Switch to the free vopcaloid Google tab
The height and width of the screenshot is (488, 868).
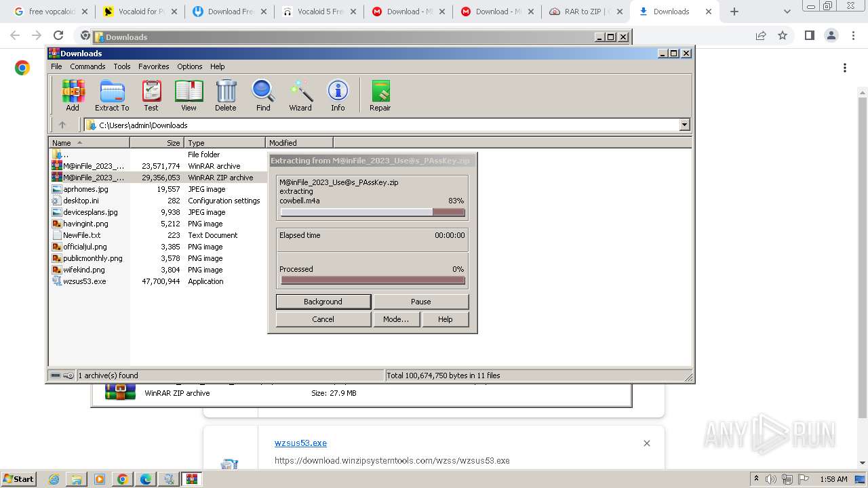click(x=52, y=12)
